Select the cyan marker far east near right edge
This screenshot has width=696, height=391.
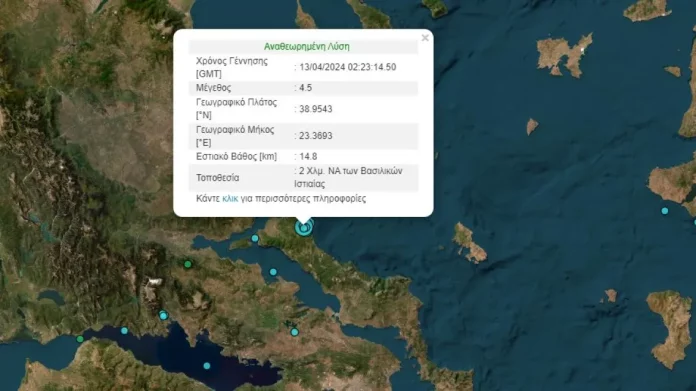664,211
